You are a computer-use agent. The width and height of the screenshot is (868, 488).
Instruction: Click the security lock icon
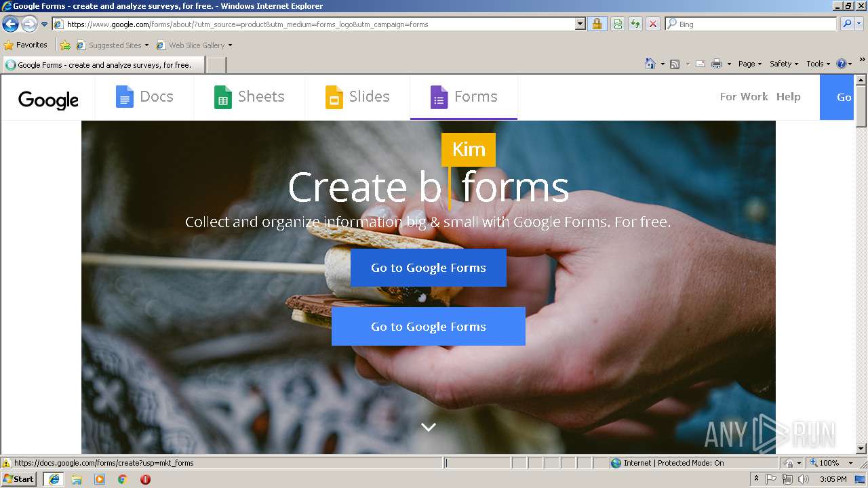pos(597,24)
